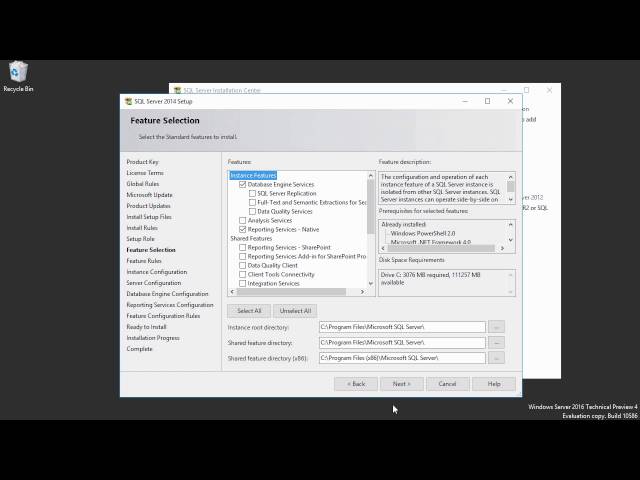
Task: Minimize the SQL Server 2014 Setup window
Action: [x=465, y=101]
